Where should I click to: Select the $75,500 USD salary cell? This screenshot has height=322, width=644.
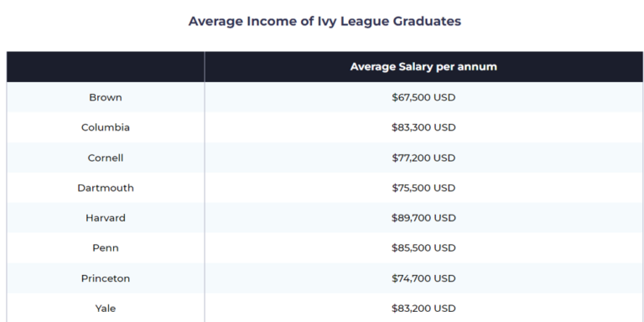pos(423,188)
